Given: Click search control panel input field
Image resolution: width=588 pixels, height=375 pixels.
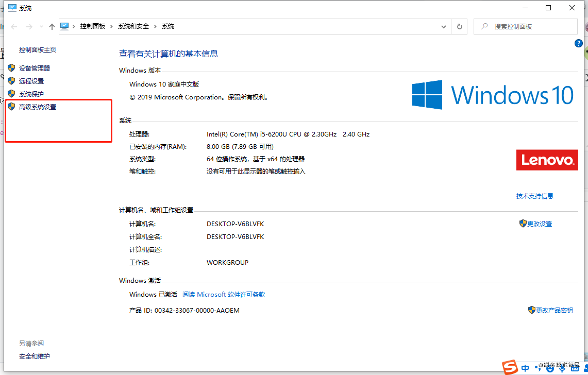Looking at the screenshot, I should (x=525, y=27).
